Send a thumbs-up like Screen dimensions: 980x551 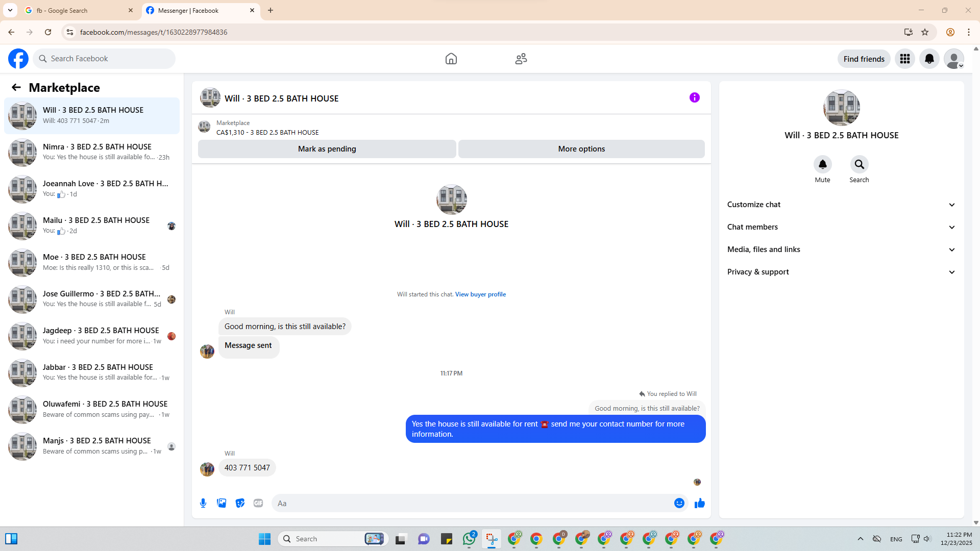click(699, 503)
